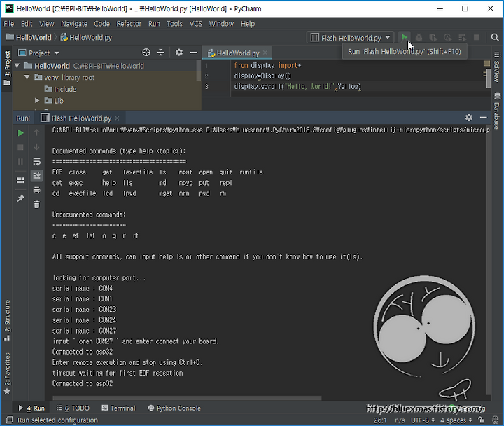
Task: Open Project view dropdown arrow
Action: coord(57,53)
